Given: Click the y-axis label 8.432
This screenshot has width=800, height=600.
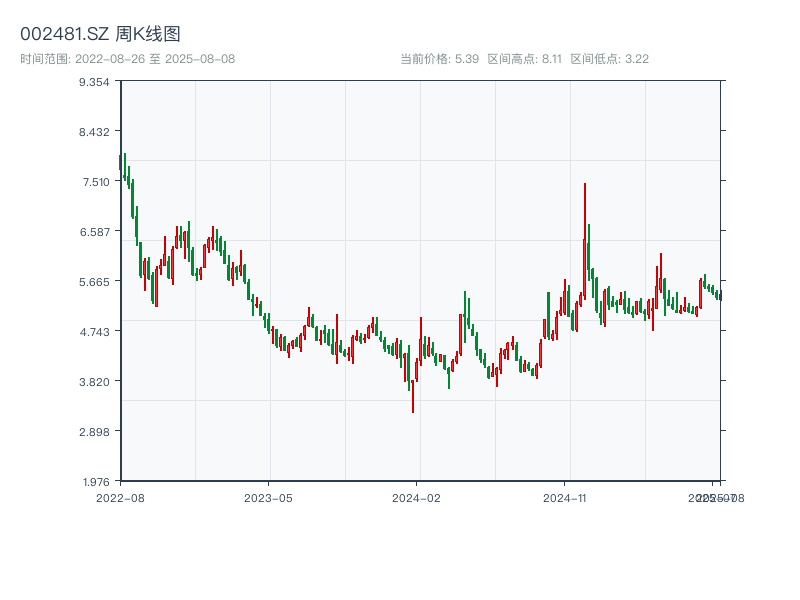Looking at the screenshot, I should pyautogui.click(x=94, y=132).
